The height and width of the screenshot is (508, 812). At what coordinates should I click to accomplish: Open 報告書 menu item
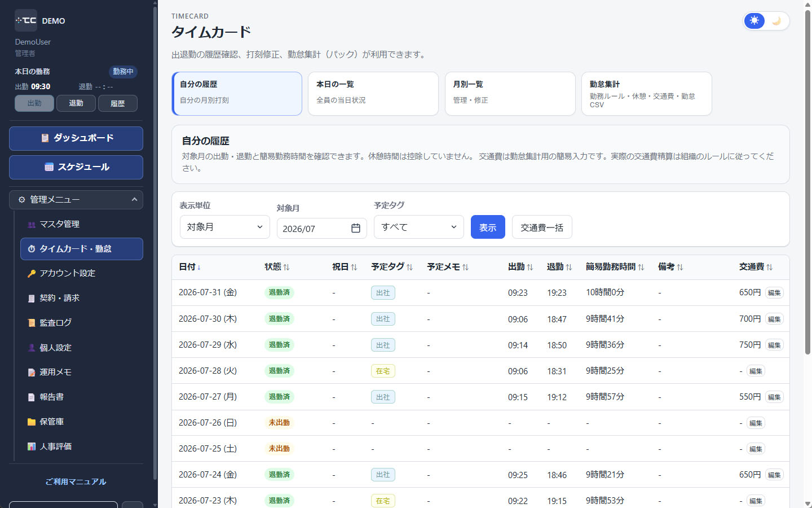(81, 397)
